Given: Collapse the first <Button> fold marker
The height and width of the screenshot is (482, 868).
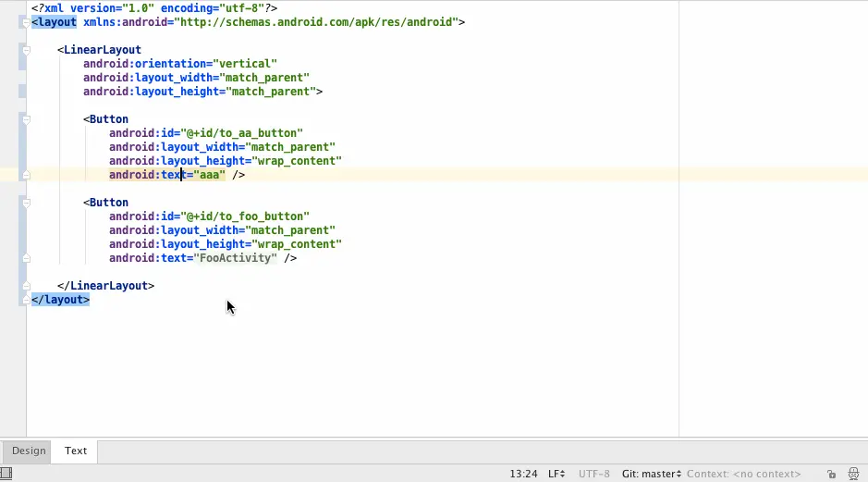Looking at the screenshot, I should (x=26, y=119).
